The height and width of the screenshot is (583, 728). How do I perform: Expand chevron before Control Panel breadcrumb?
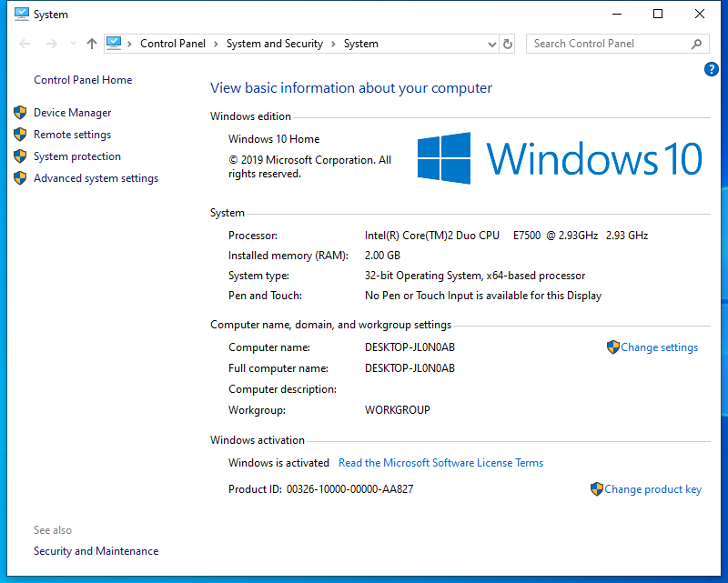(129, 44)
